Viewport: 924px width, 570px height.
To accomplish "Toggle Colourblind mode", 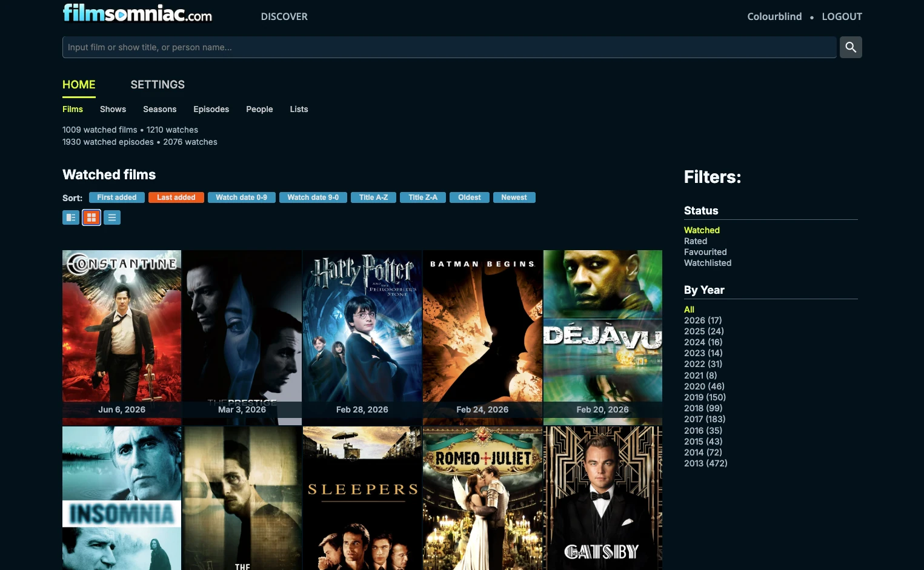I will [774, 17].
